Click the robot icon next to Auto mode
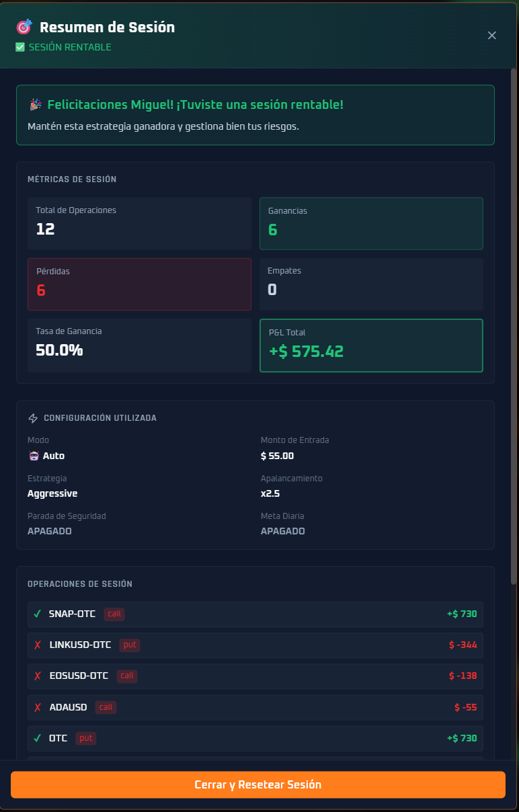 pos(34,456)
